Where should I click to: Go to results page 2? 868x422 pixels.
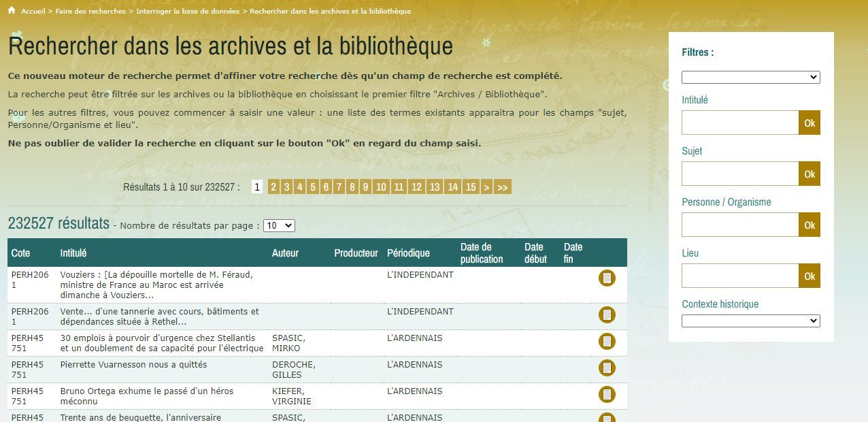point(273,187)
